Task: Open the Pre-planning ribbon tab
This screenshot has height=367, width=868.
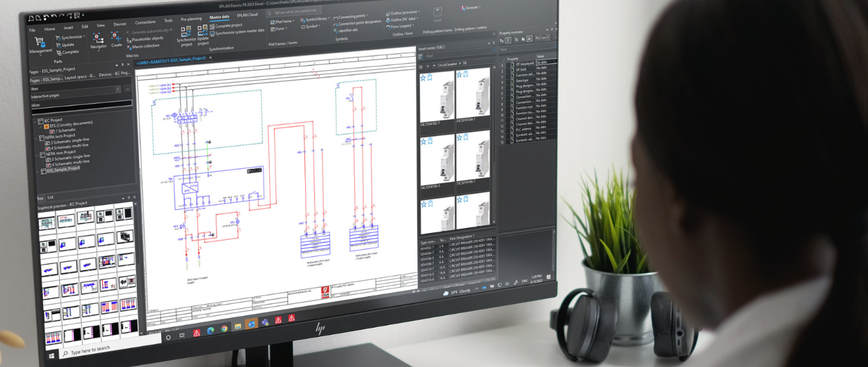Action: (x=191, y=18)
